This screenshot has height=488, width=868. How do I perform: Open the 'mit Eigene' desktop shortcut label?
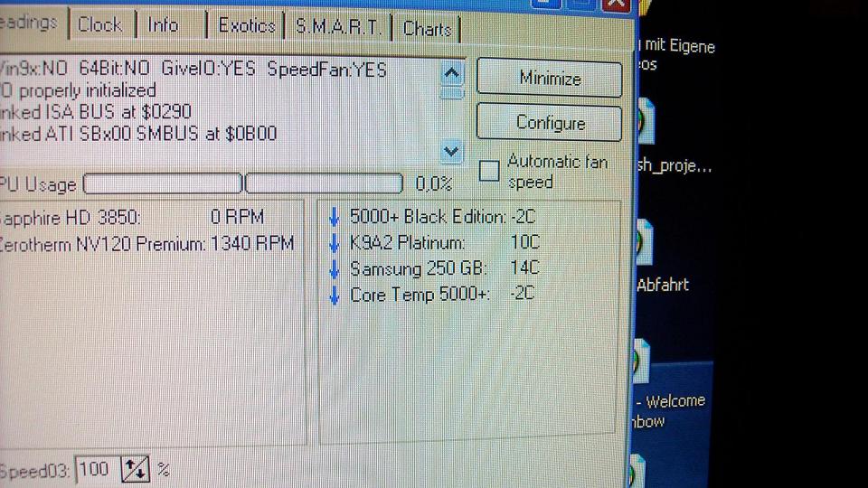[679, 46]
